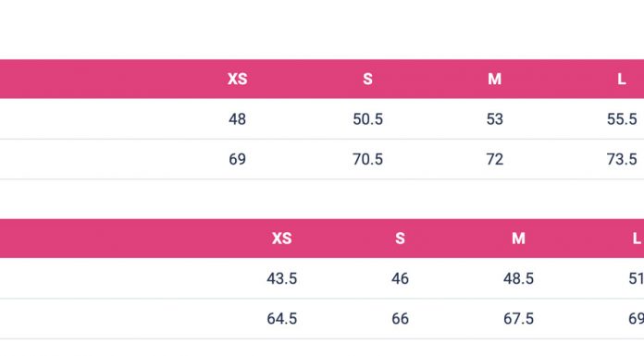Select the 43.5 value cell
Image resolution: width=644 pixels, height=356 pixels.
[x=281, y=278]
